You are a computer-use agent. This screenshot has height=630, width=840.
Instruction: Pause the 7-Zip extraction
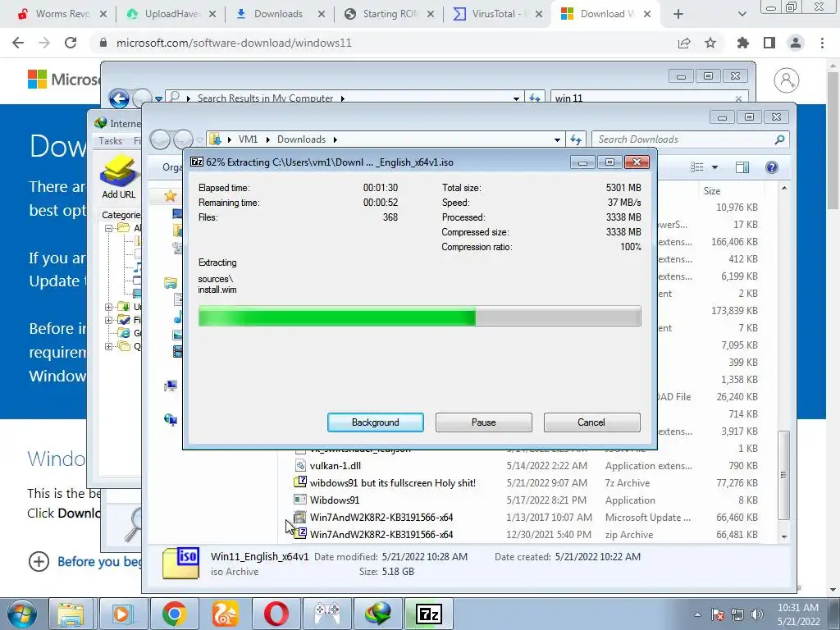tap(483, 422)
